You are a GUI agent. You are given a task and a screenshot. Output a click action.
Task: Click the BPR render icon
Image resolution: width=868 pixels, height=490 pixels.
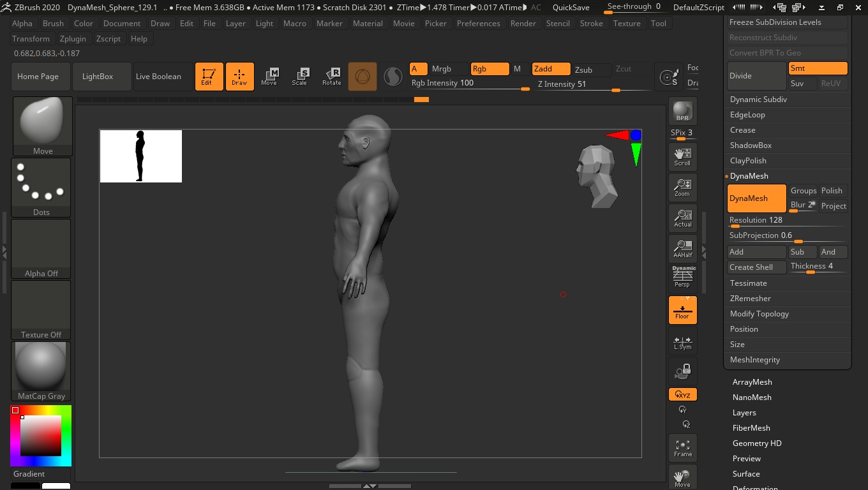click(x=682, y=111)
